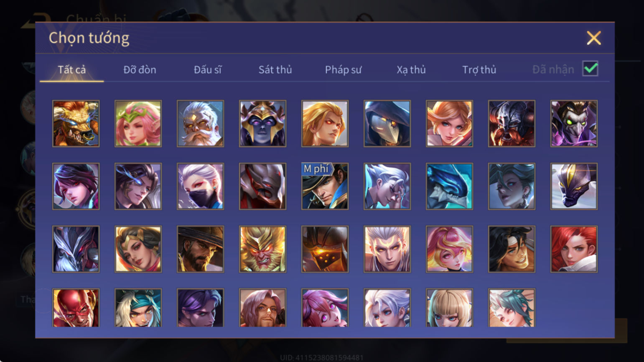Open the 'Xạ thủ' hero category

(x=411, y=70)
